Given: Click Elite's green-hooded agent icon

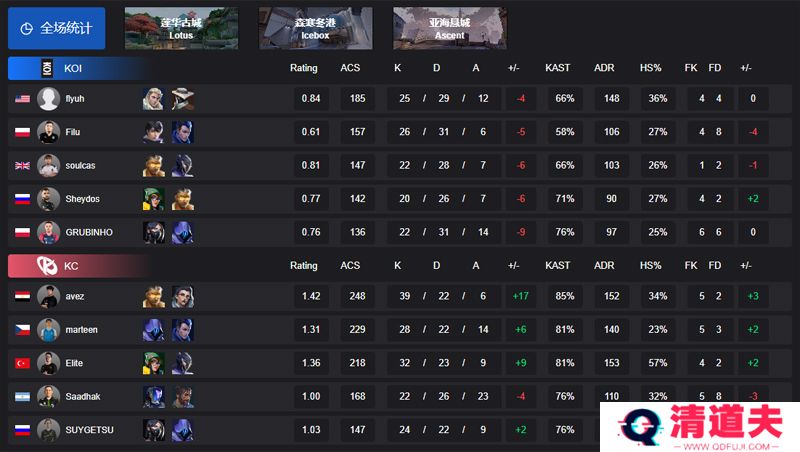Looking at the screenshot, I should [x=154, y=363].
